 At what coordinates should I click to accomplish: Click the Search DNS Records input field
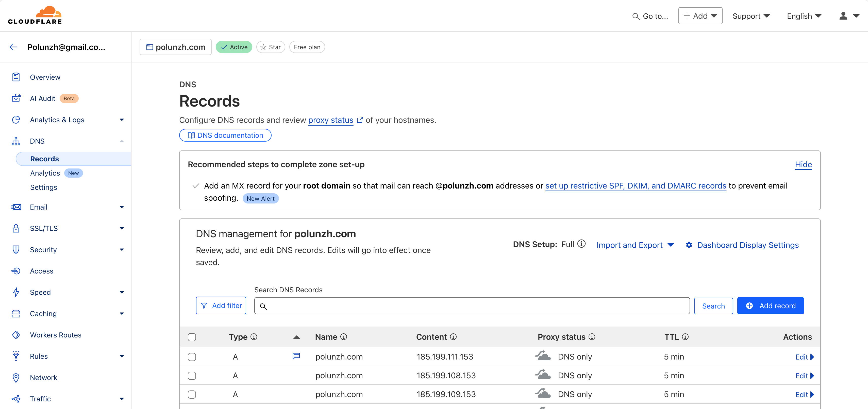[472, 306]
